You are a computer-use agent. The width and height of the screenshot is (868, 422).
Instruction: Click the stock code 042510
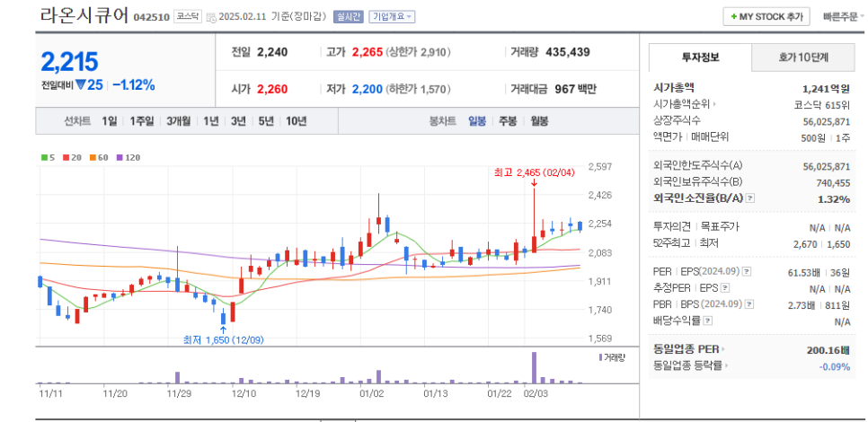pyautogui.click(x=151, y=17)
